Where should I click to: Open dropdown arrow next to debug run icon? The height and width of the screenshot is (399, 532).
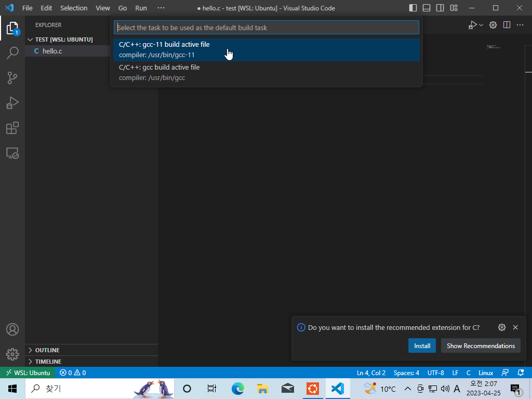coord(481,25)
